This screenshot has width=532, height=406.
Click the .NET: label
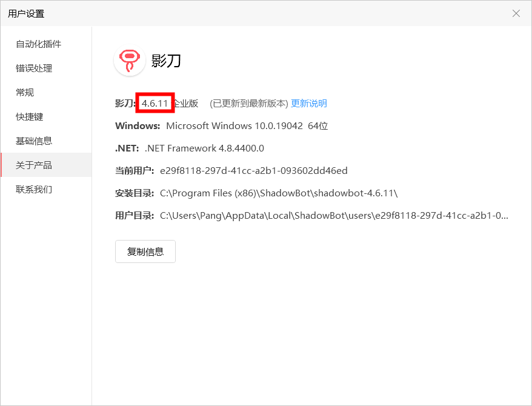point(127,148)
